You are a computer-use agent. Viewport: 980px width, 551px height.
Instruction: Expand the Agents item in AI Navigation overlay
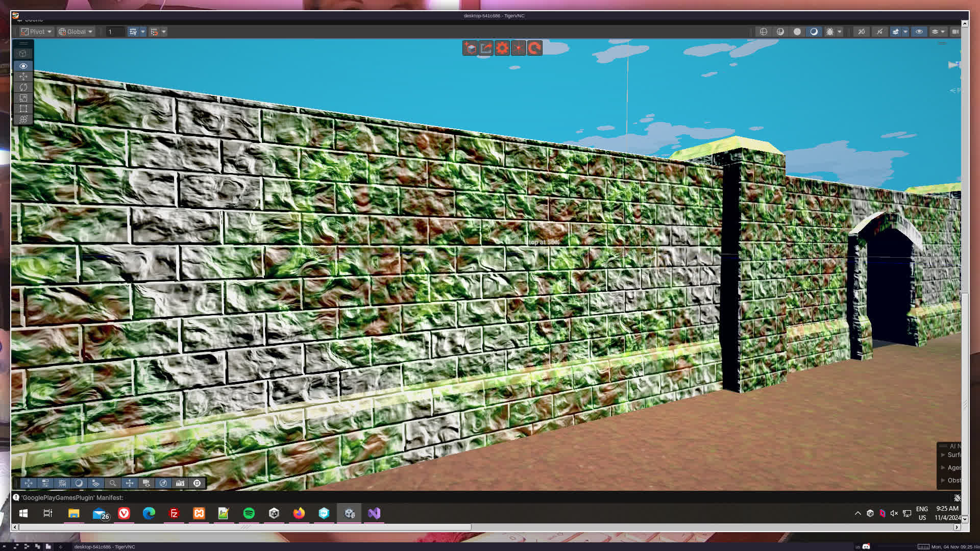pos(943,467)
